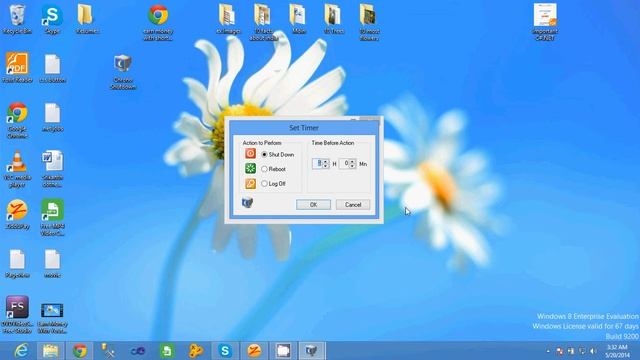
Task: Select the Foxit Reader desktop shortcut
Action: (x=17, y=68)
